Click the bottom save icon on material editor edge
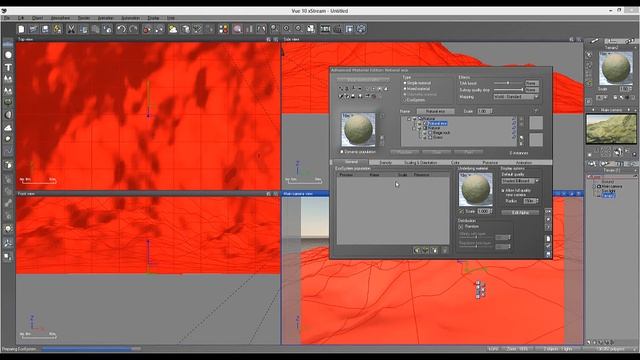Image resolution: width=640 pixels, height=360 pixels. [548, 254]
